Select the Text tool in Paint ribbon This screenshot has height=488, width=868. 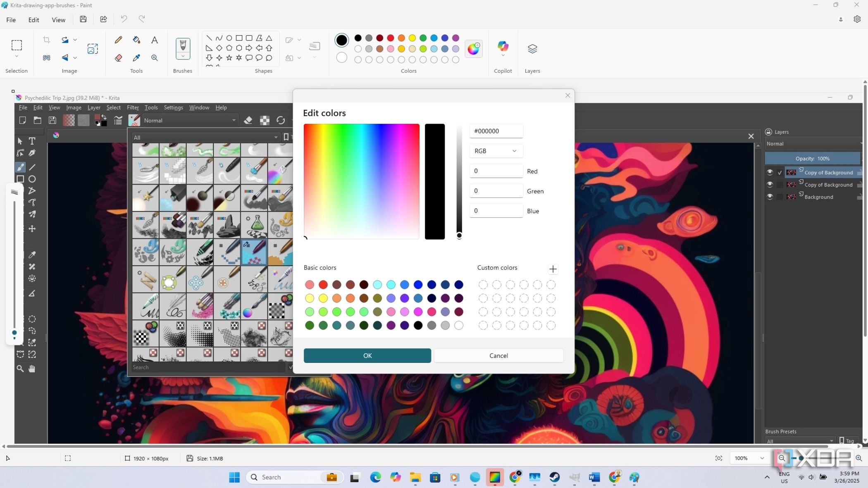[154, 40]
